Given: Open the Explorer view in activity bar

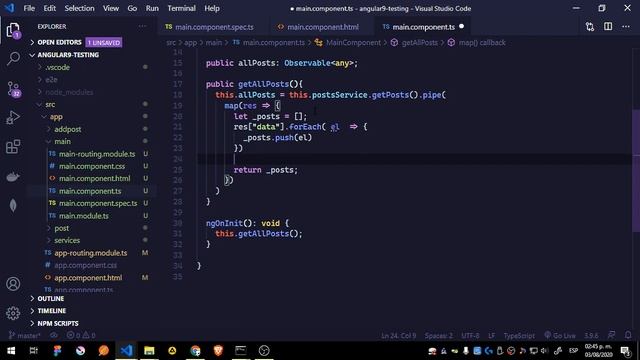Looking at the screenshot, I should [13, 30].
